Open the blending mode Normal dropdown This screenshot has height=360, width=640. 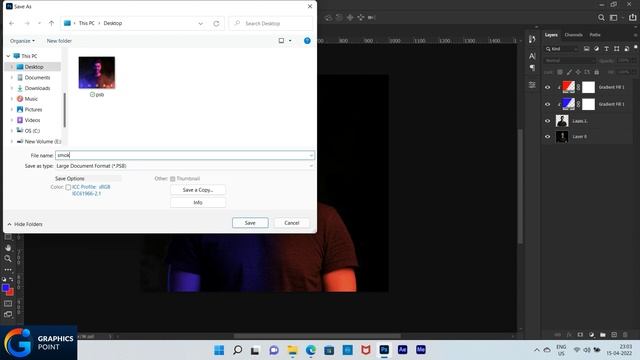click(x=570, y=60)
